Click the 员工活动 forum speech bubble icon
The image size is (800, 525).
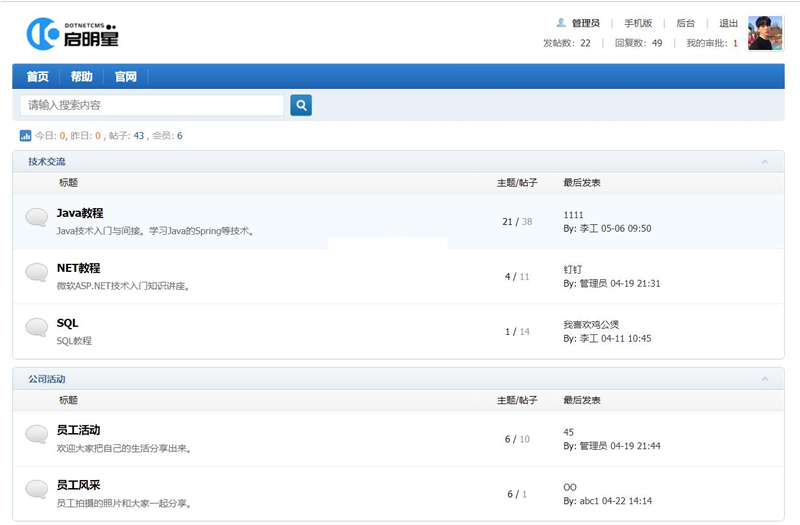(x=37, y=434)
